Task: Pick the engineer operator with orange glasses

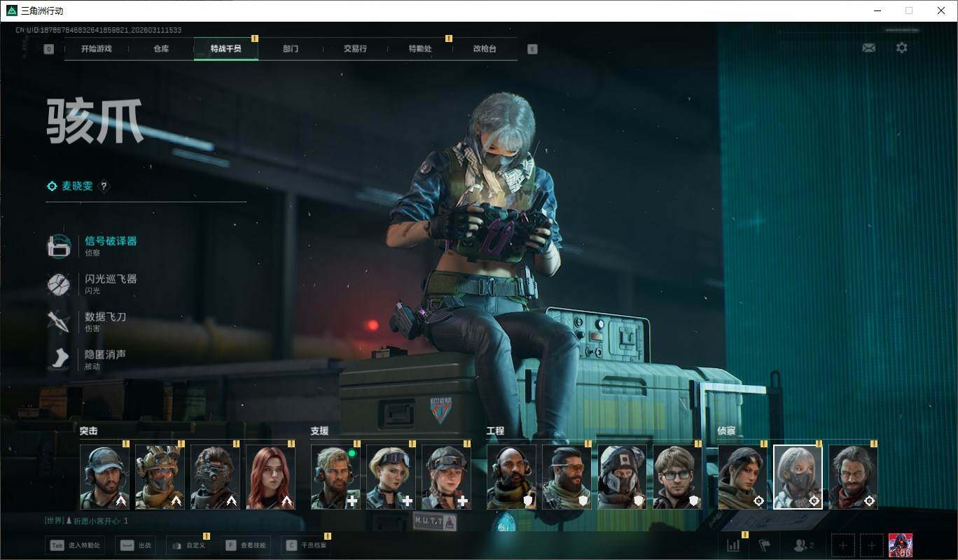Action: [567, 477]
